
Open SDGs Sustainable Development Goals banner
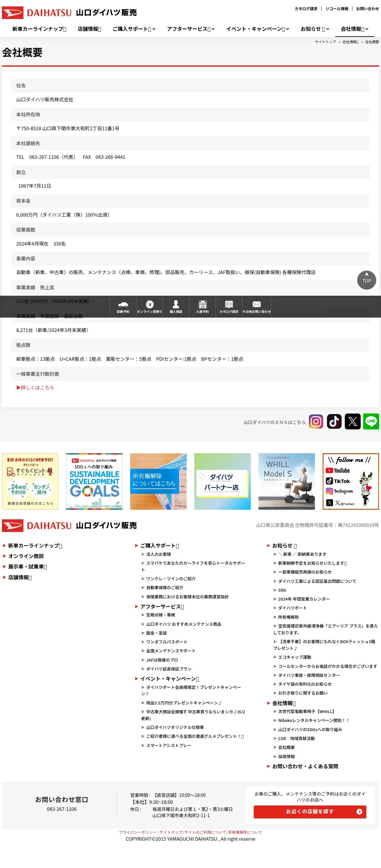coord(94,481)
